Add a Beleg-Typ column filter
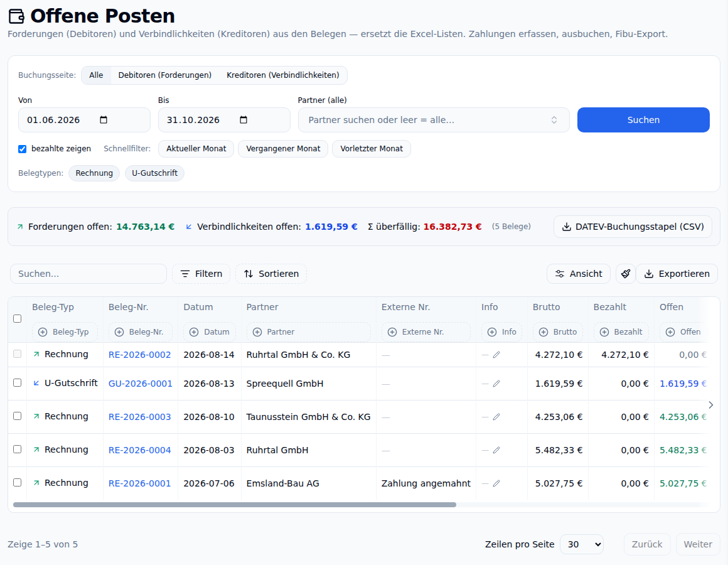The width and height of the screenshot is (728, 565). (65, 332)
